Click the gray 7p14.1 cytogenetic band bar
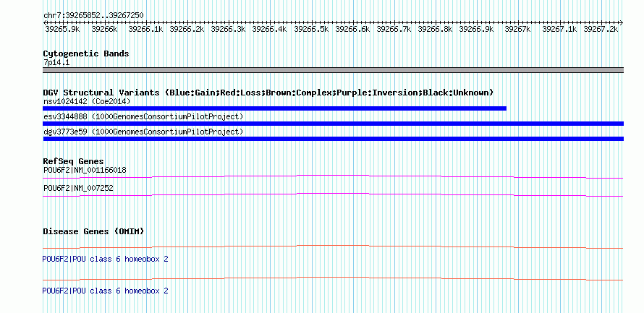644x313 pixels. pos(333,70)
